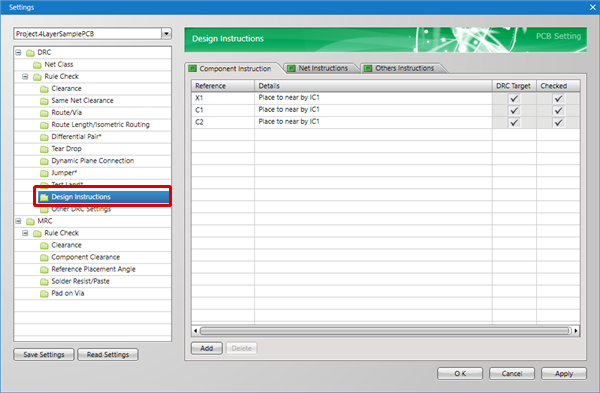Viewport: 600px width, 393px height.
Task: Click the C2 reference cell
Action: coord(223,122)
